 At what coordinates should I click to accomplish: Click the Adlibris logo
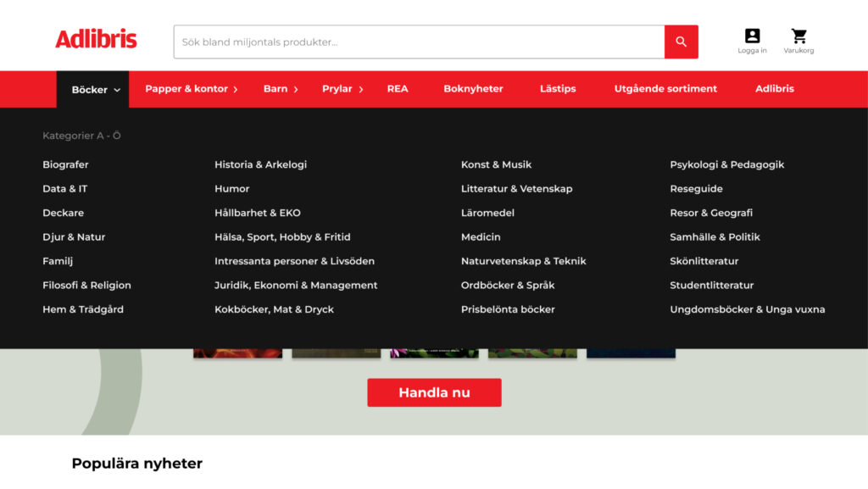click(96, 39)
